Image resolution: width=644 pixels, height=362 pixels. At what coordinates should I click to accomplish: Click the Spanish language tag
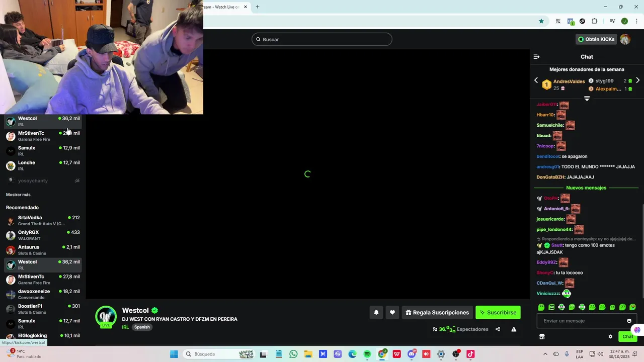[142, 327]
